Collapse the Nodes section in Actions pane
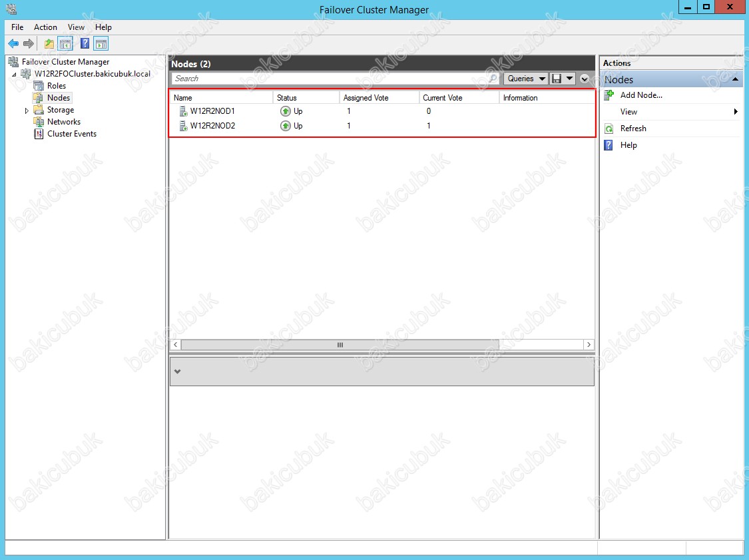 (x=735, y=79)
